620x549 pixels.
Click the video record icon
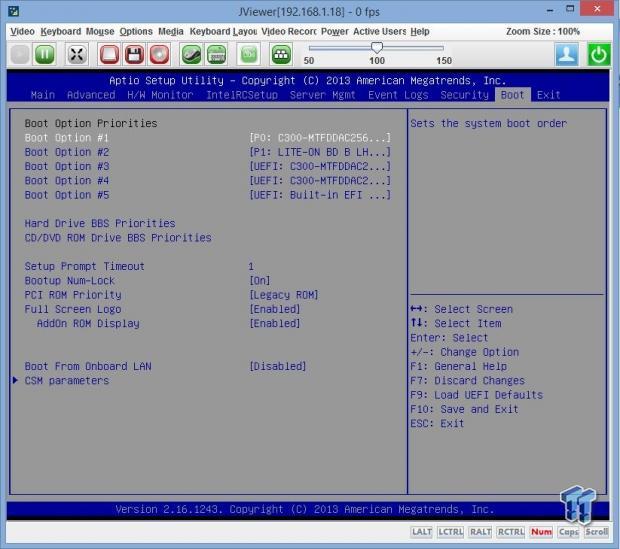point(249,54)
